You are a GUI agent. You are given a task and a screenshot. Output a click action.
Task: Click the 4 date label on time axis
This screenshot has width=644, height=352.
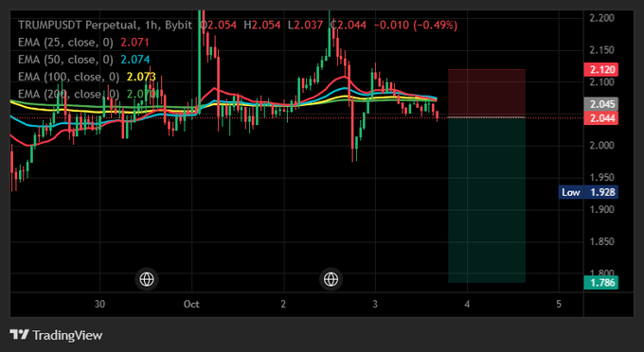coord(467,304)
